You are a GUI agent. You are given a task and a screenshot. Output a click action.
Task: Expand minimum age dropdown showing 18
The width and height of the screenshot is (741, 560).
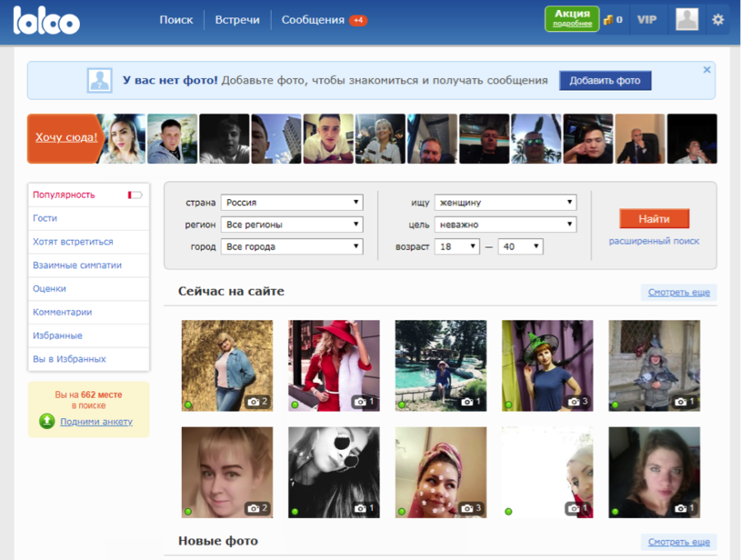coord(457,246)
